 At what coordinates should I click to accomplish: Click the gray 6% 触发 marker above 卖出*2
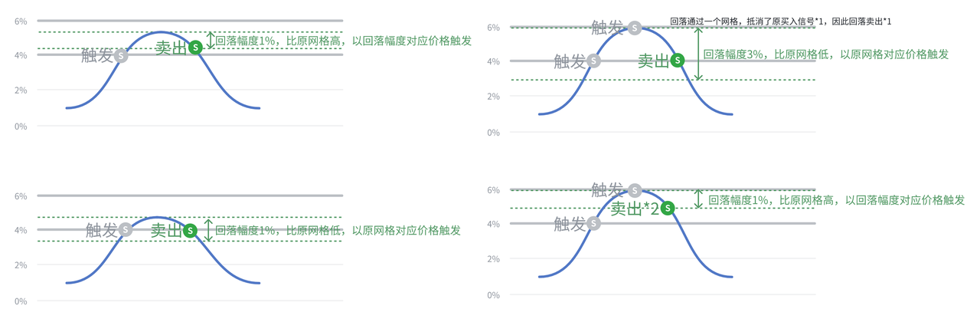coord(634,189)
